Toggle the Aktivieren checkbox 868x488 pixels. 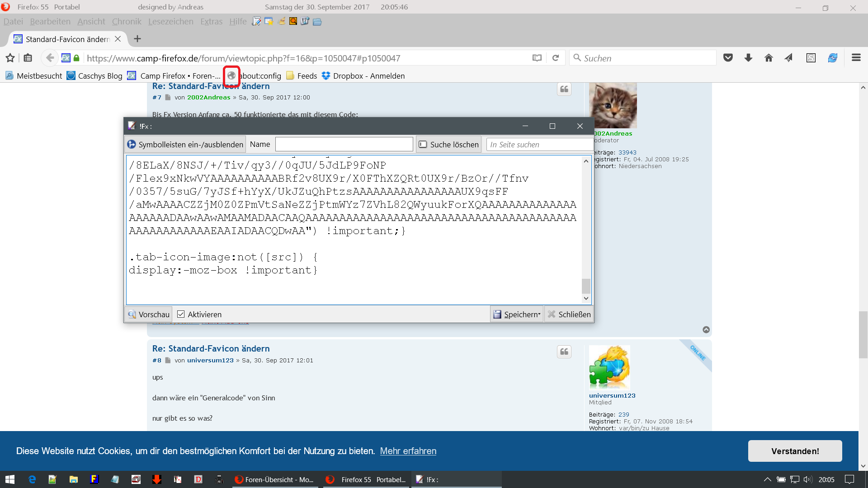(181, 314)
